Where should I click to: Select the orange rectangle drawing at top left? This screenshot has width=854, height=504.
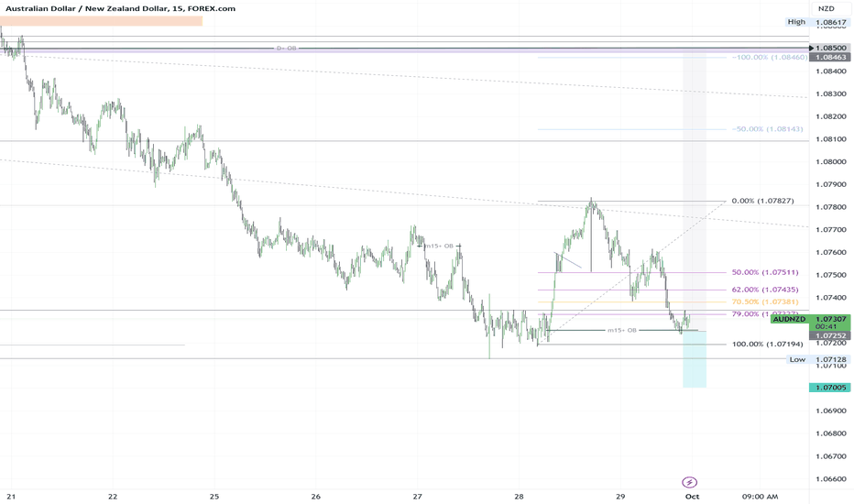[x=102, y=21]
